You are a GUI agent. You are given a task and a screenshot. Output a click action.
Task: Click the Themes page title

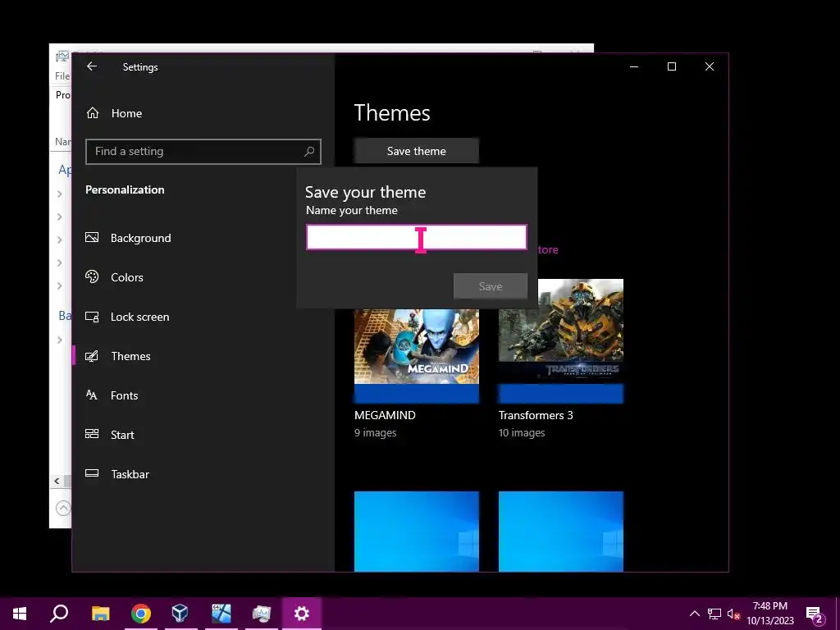[392, 113]
